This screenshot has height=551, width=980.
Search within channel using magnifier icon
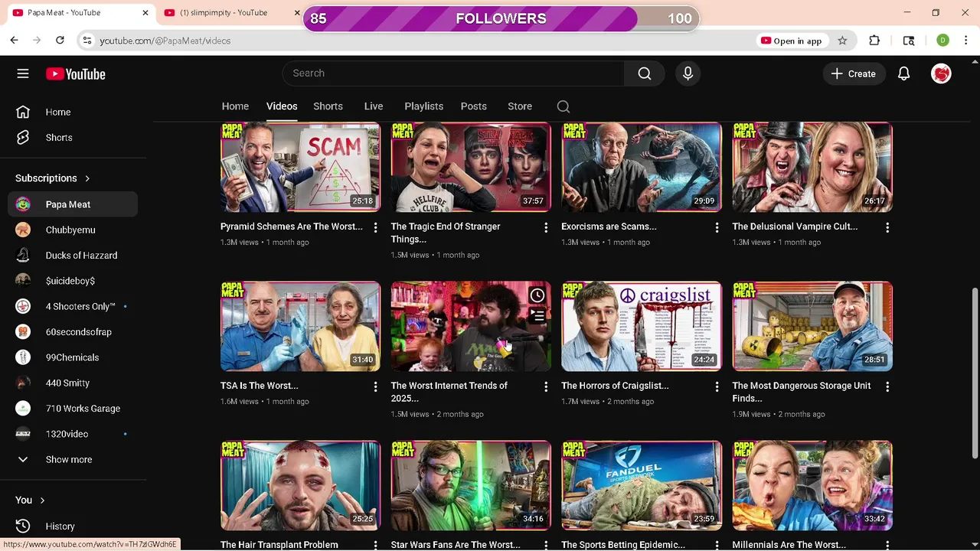click(563, 106)
